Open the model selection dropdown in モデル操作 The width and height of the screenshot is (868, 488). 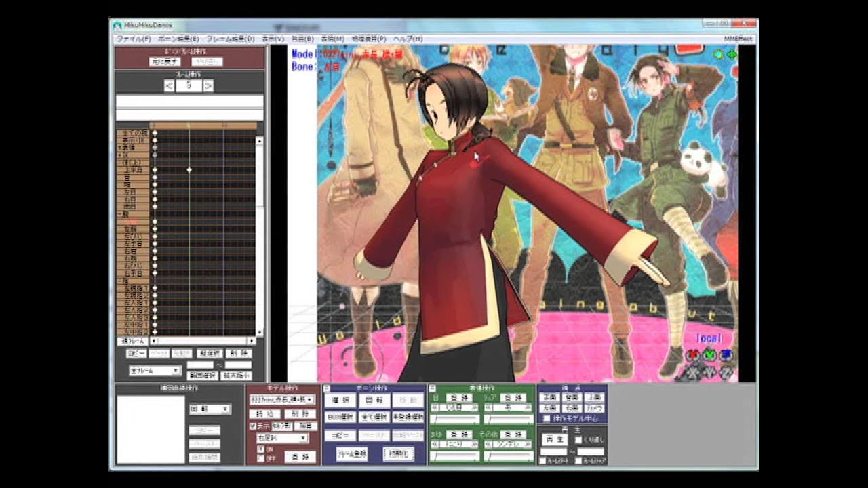click(x=283, y=399)
